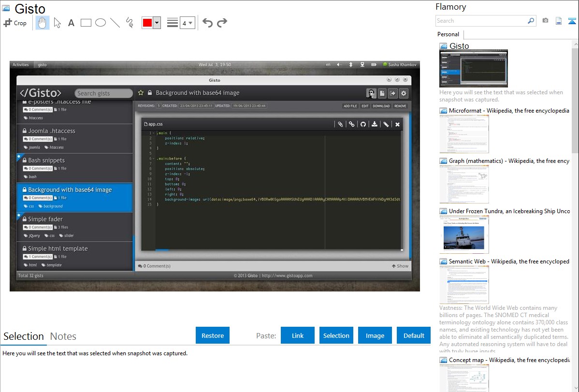The height and width of the screenshot is (392, 579).
Task: Switch to the Selection tab
Action: pos(24,336)
